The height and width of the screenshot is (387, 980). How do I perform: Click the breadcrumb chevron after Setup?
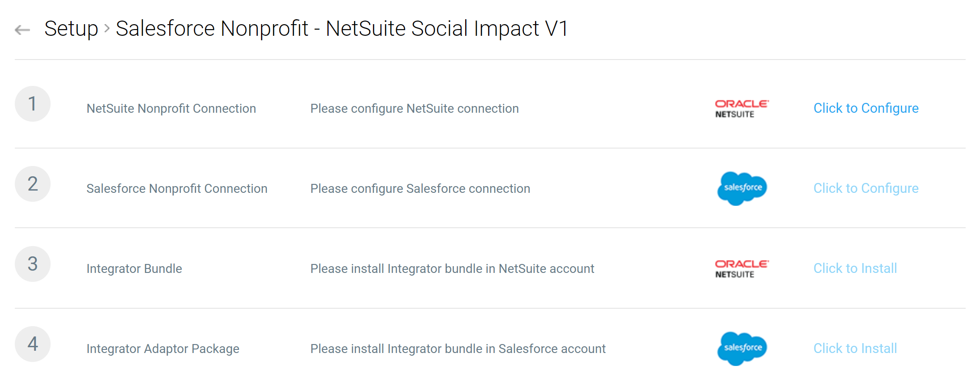[x=107, y=29]
